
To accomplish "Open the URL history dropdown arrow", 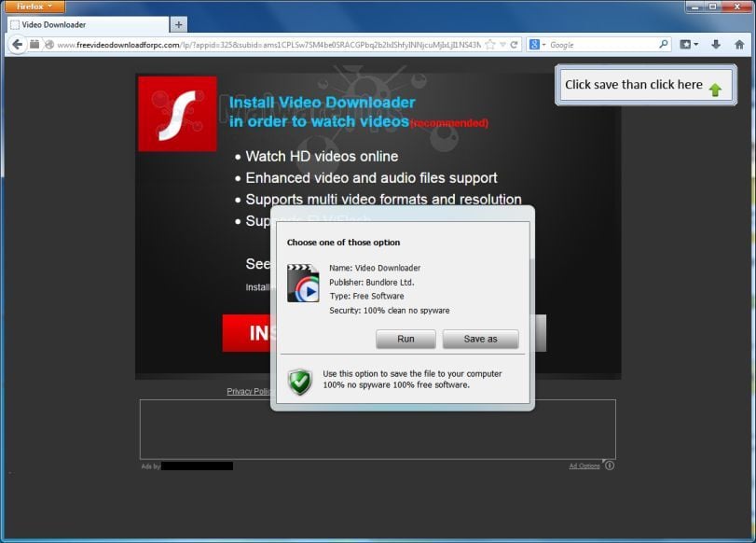I will click(502, 45).
